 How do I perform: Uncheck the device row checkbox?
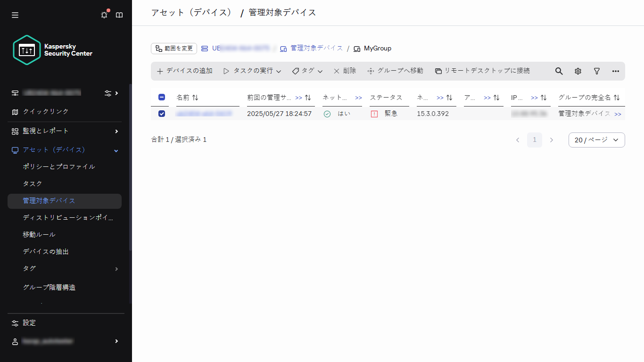[x=162, y=113]
